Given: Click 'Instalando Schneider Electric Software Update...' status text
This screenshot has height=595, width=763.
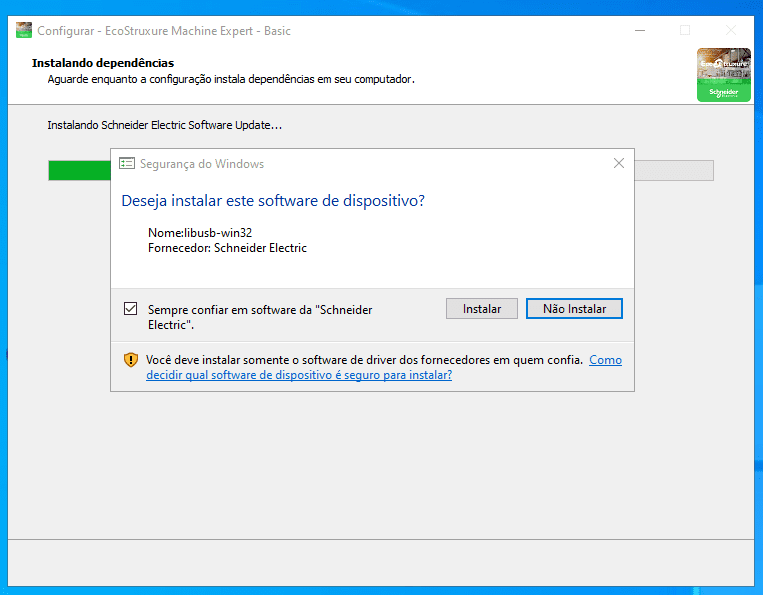Looking at the screenshot, I should pos(164,125).
